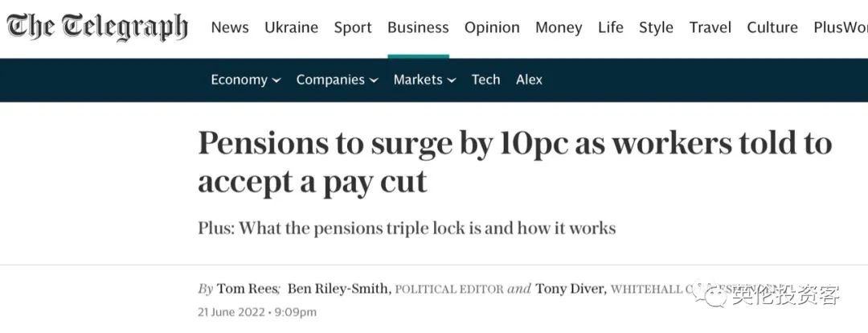Open the Alex subsection link
868x333 pixels.
529,80
